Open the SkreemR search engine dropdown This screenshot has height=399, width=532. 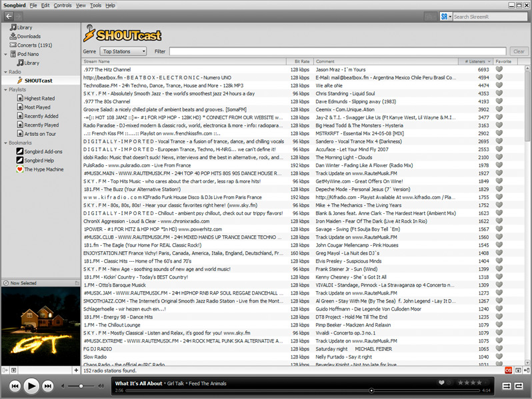tap(446, 17)
